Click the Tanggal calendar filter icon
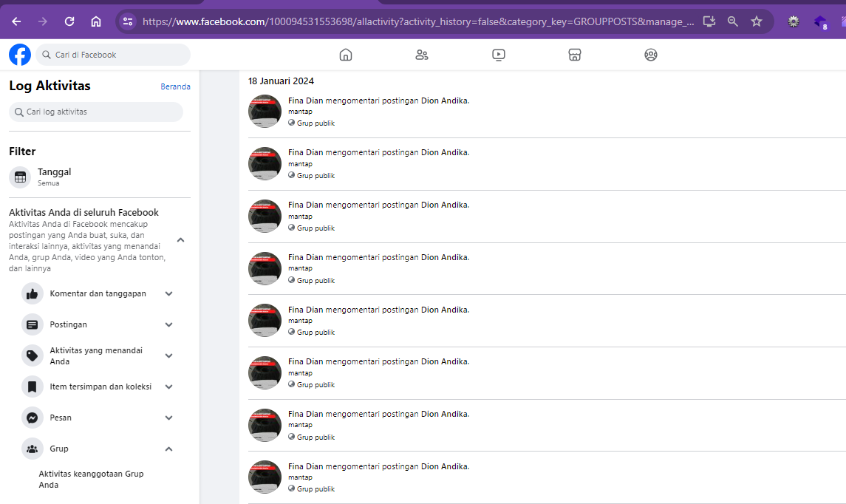This screenshot has height=504, width=846. tap(20, 177)
